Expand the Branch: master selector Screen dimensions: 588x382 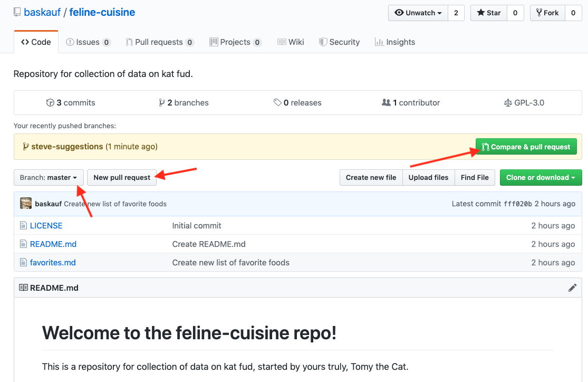(x=49, y=177)
